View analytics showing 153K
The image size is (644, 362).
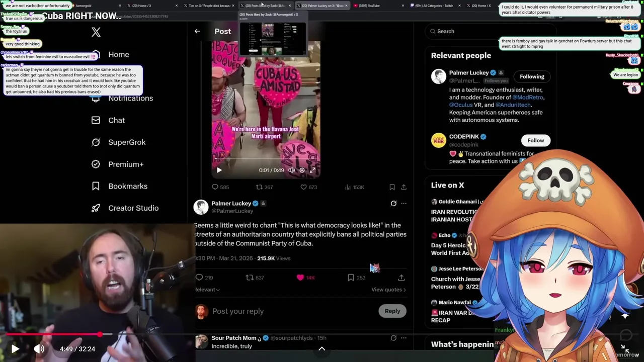click(x=348, y=187)
